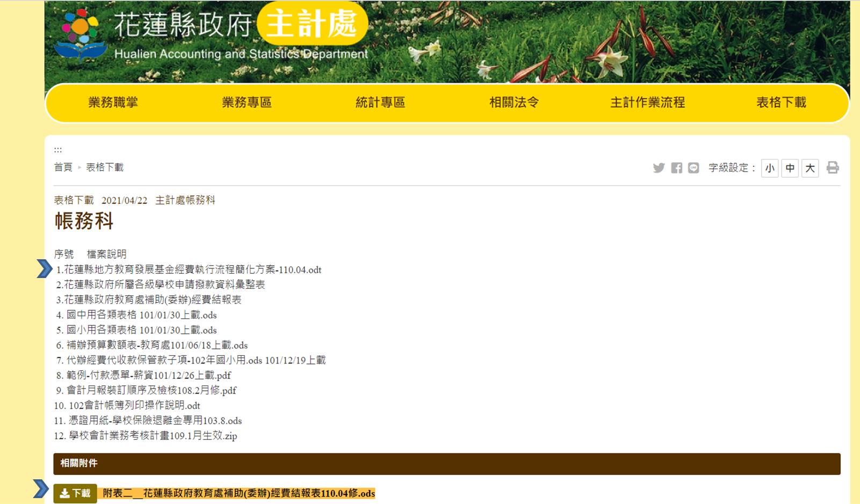Set font size to large (大)
Viewport: 860px width, 504px height.
click(x=810, y=168)
